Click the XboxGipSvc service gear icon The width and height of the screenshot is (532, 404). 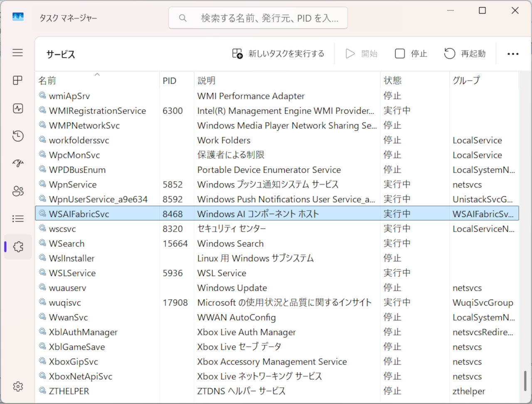(42, 361)
